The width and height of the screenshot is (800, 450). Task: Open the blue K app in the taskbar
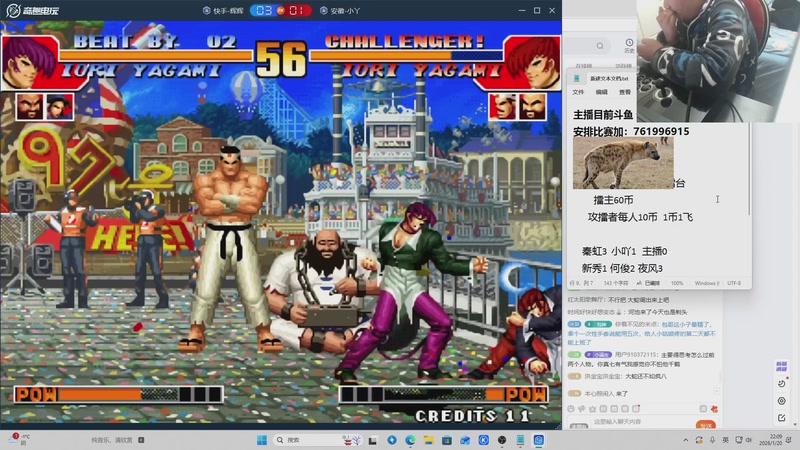click(484, 440)
